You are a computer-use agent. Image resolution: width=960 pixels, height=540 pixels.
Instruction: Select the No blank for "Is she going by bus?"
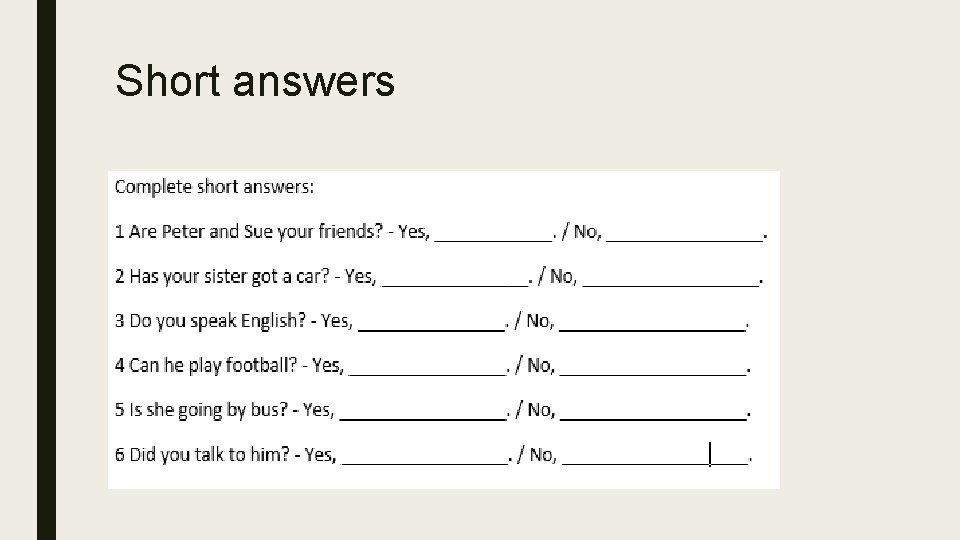coord(653,414)
